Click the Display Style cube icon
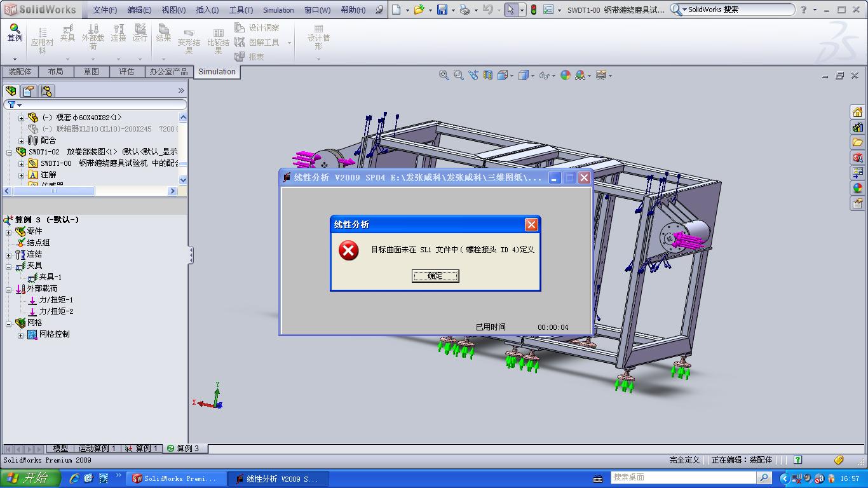The width and height of the screenshot is (868, 488). [524, 75]
